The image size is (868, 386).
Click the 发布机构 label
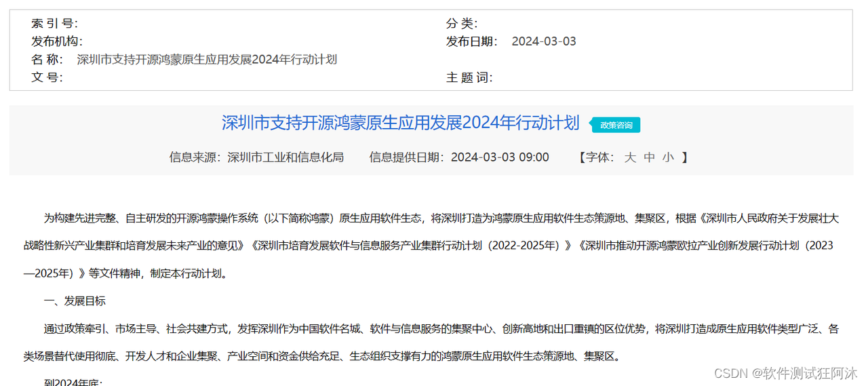57,41
